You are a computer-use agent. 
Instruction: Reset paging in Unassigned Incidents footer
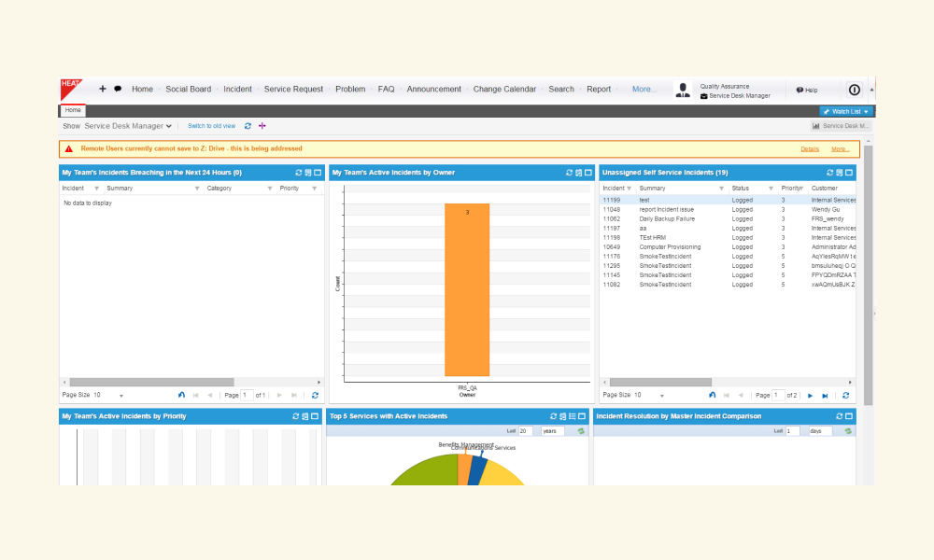[x=712, y=395]
